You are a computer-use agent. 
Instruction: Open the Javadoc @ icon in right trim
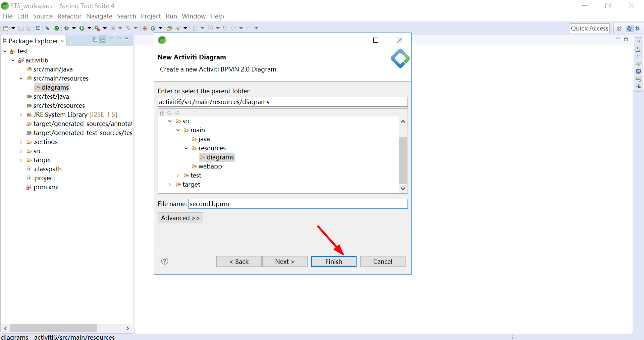638,57
